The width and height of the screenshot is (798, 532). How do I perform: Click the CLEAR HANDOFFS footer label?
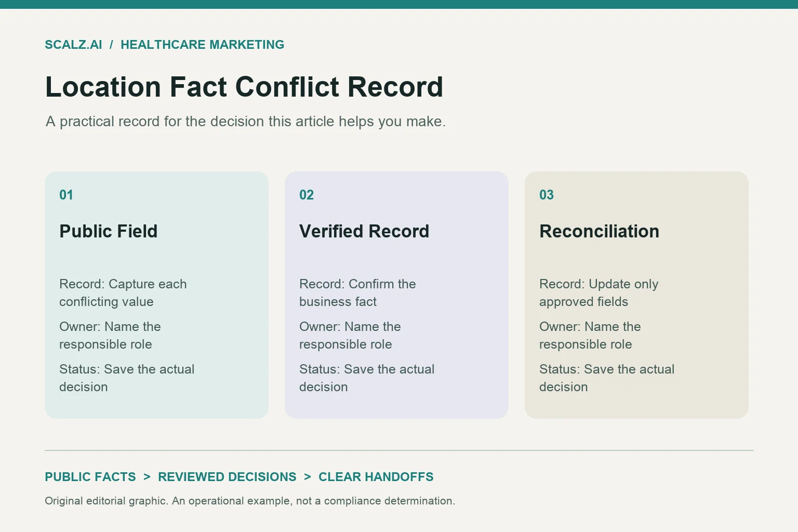click(x=376, y=477)
